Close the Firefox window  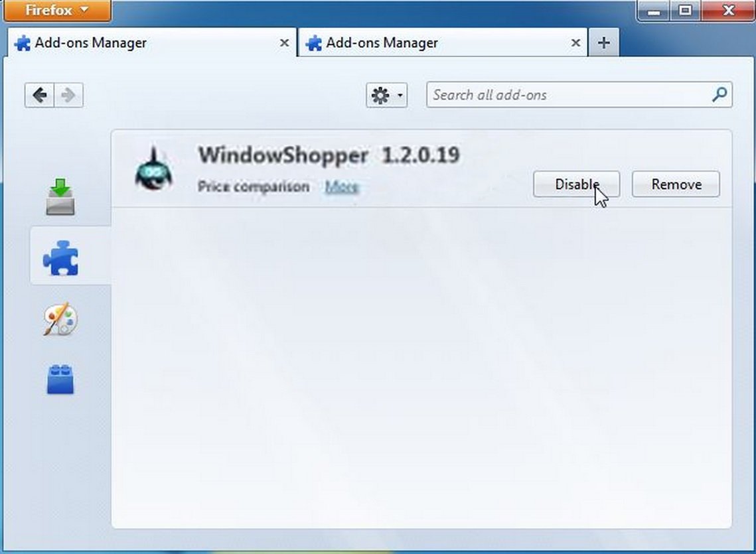click(727, 11)
